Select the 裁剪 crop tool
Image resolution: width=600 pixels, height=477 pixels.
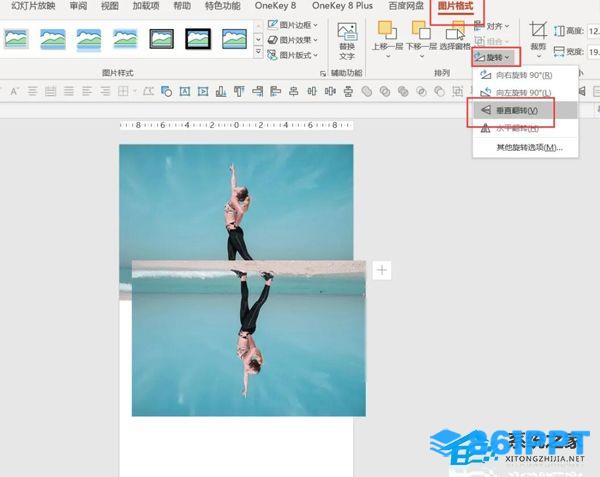538,37
